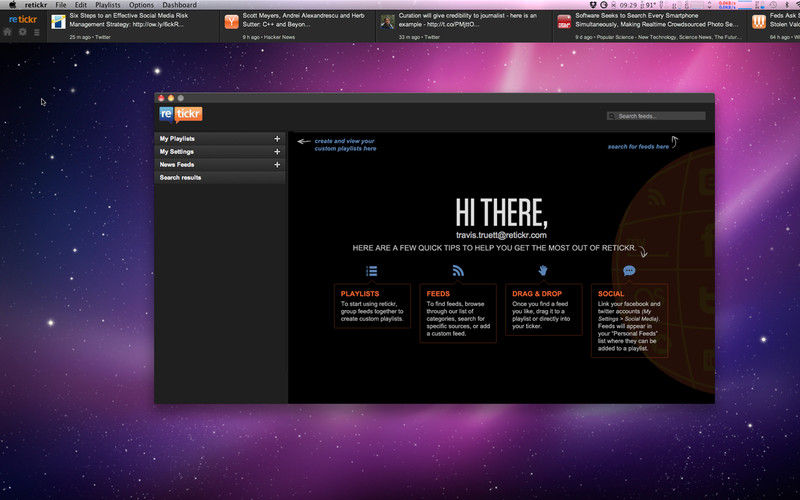Open the Scott Meyers C++ and Beyond story

tap(303, 20)
